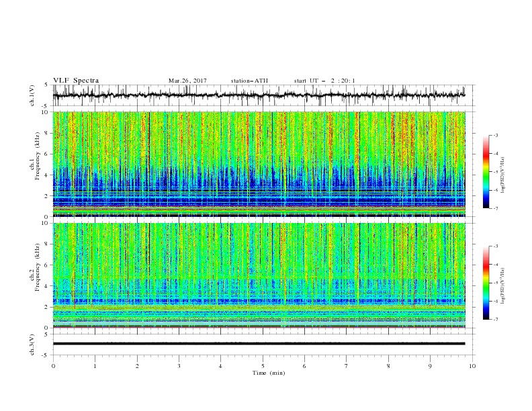Click the 5 minute tick on time axis
This screenshot has height=411, width=532.
tap(263, 366)
